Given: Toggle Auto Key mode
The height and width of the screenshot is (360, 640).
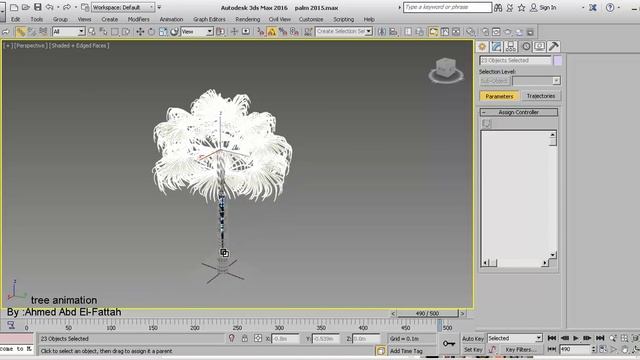Looking at the screenshot, I should point(473,338).
